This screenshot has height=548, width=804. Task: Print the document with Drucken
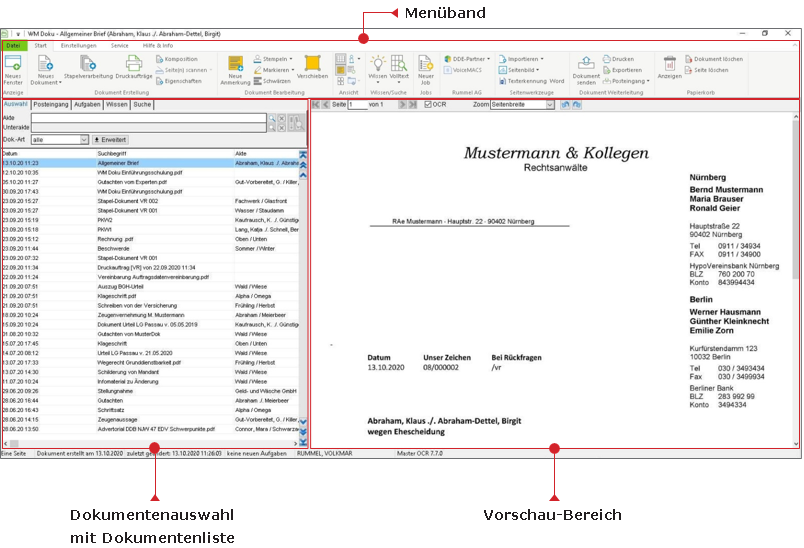point(619,59)
